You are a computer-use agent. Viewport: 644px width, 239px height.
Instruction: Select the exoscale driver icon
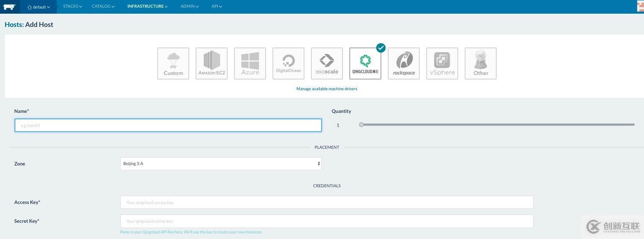327,63
